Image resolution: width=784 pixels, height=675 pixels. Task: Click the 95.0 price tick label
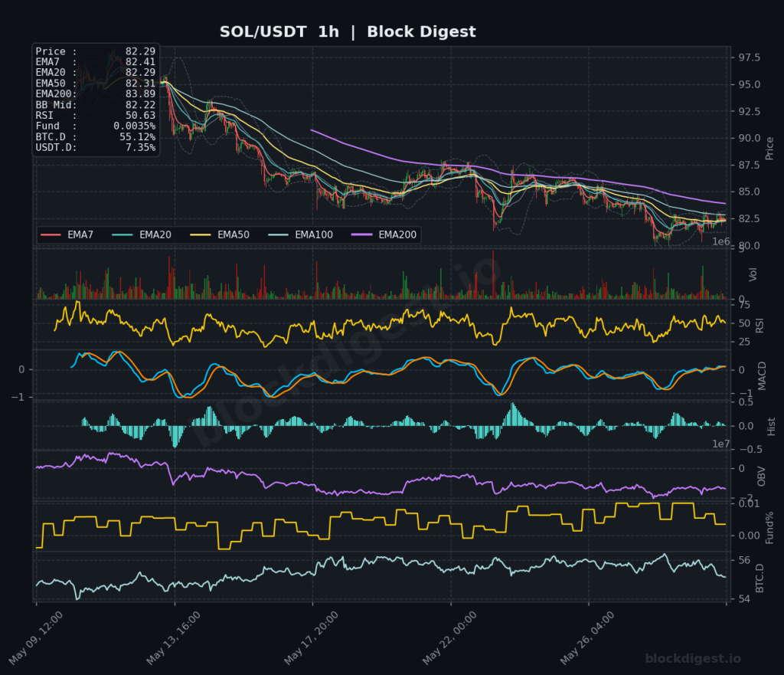click(x=750, y=84)
